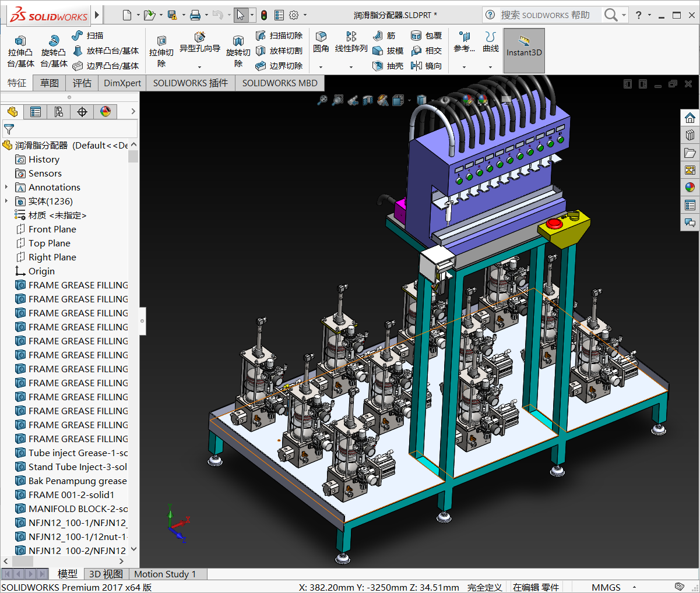This screenshot has width=700, height=593.
Task: Toggle Instant3D mode
Action: pos(524,51)
